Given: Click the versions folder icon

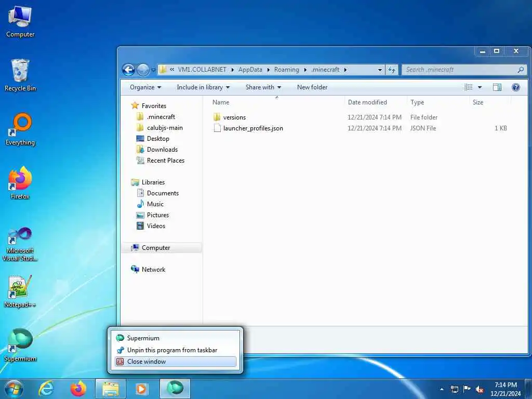Looking at the screenshot, I should [217, 117].
